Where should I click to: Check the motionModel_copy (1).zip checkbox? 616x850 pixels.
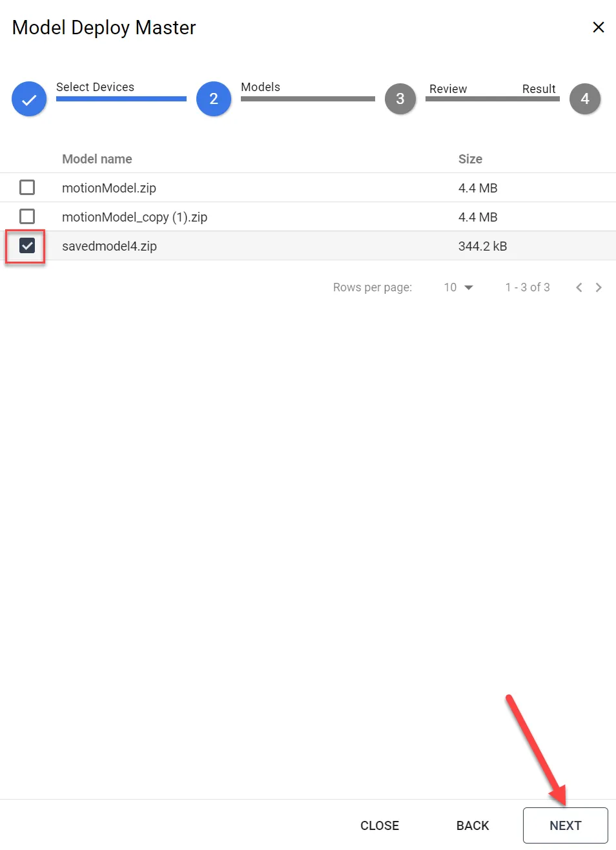[x=27, y=216]
